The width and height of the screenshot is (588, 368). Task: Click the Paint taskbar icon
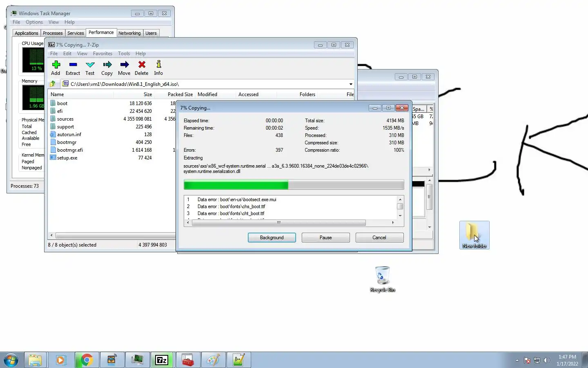pyautogui.click(x=213, y=360)
